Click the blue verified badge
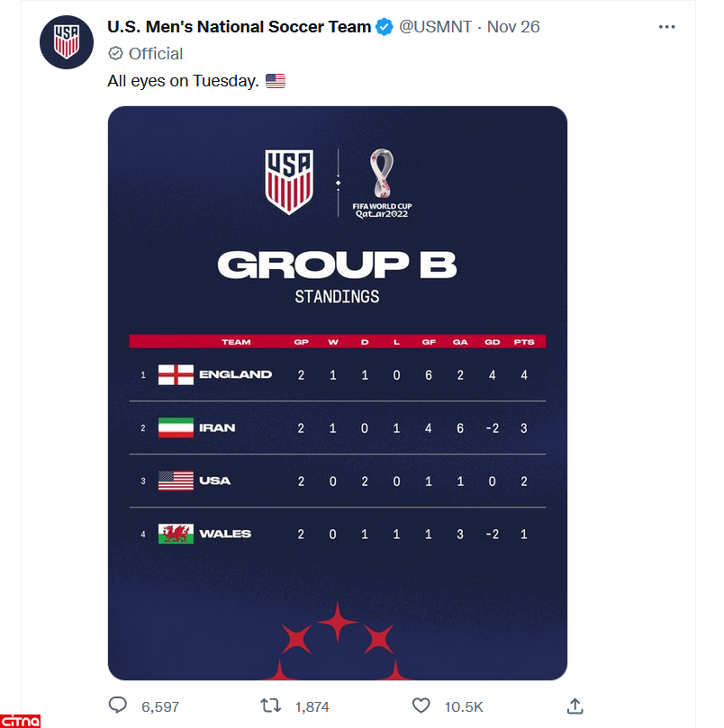Viewport: 724px width, 728px height. pyautogui.click(x=385, y=27)
